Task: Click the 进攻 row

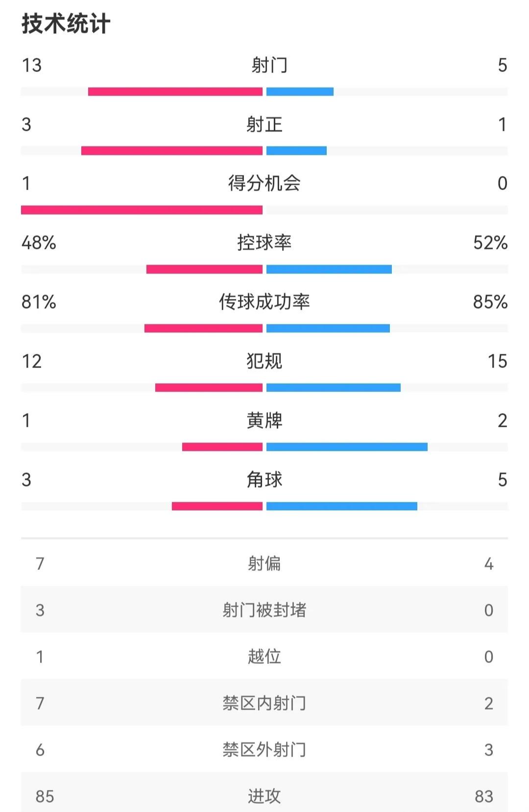Action: [264, 796]
